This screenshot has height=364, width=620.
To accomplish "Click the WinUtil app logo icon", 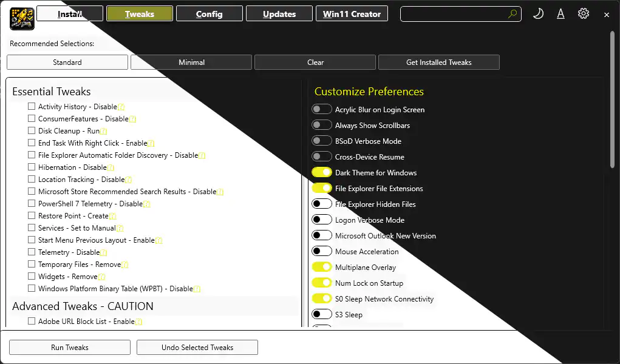I will pyautogui.click(x=22, y=18).
